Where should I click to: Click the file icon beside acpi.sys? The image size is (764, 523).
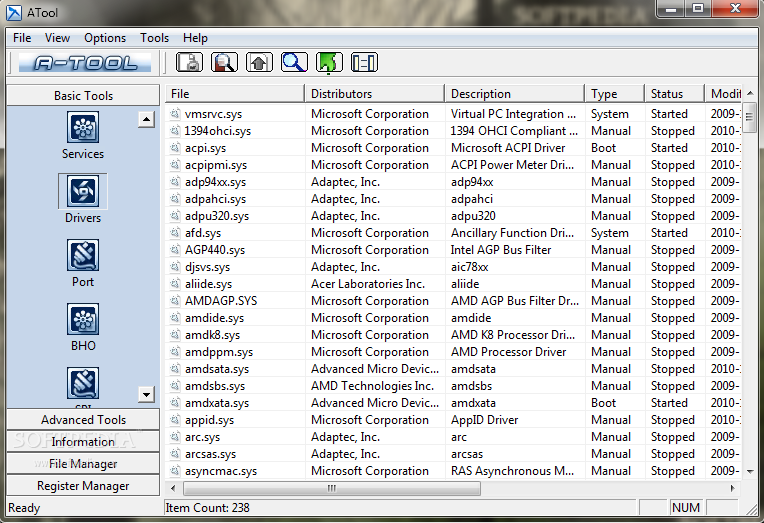tap(174, 148)
